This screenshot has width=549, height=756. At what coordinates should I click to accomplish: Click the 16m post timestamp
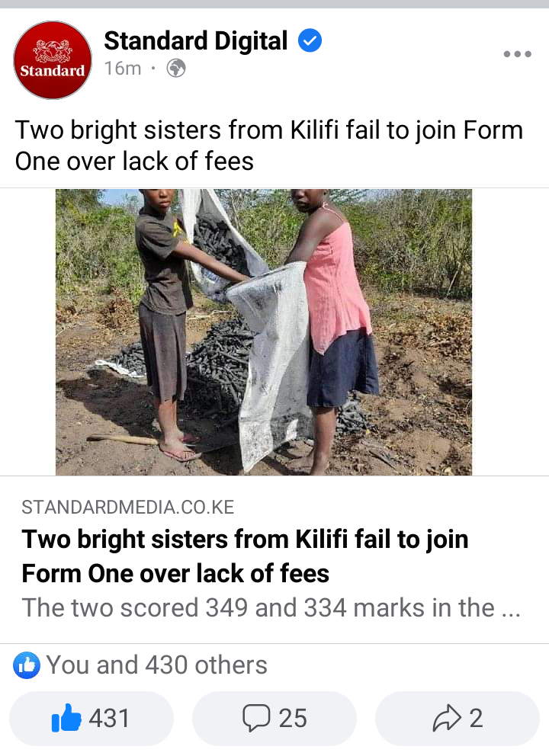(123, 69)
